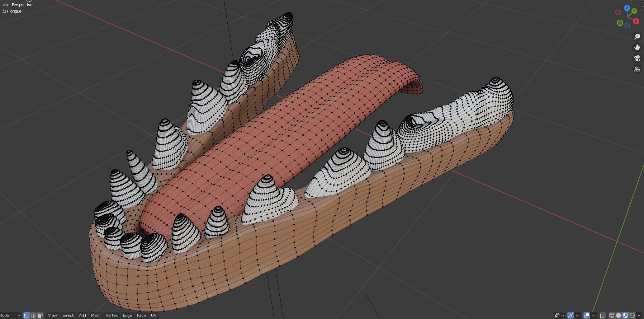Open the Add menu
This screenshot has width=644, height=319.
point(82,315)
